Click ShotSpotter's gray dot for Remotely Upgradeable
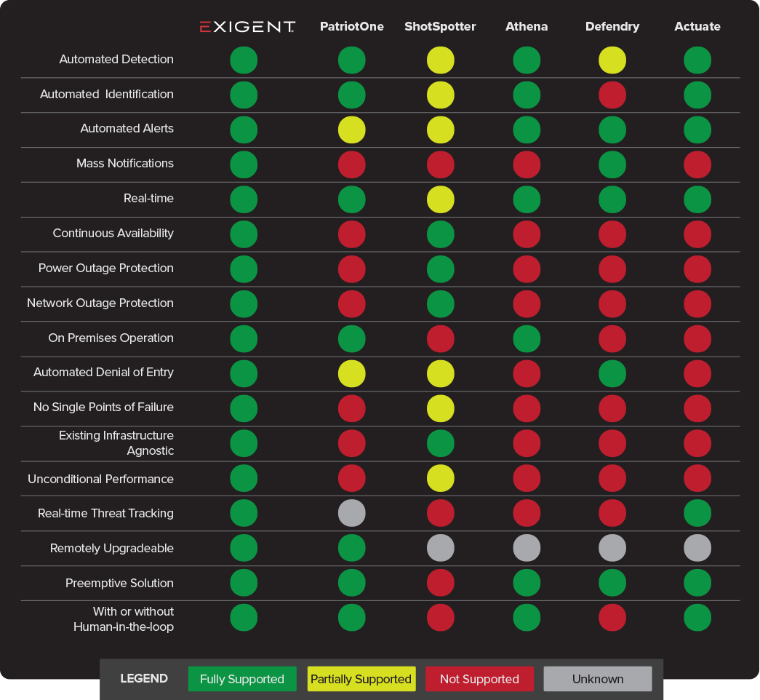 click(441, 548)
